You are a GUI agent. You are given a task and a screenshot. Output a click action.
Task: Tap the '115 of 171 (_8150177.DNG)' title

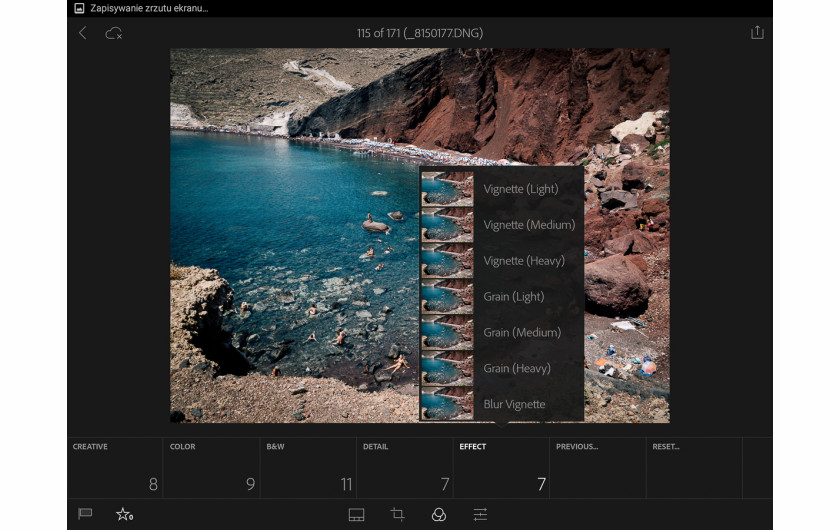click(x=420, y=33)
